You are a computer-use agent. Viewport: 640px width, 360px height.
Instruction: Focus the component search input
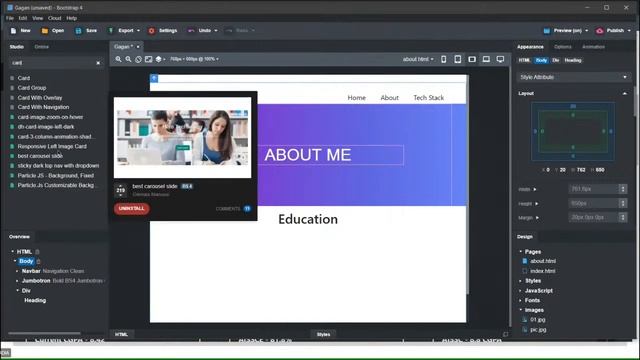pyautogui.click(x=52, y=63)
